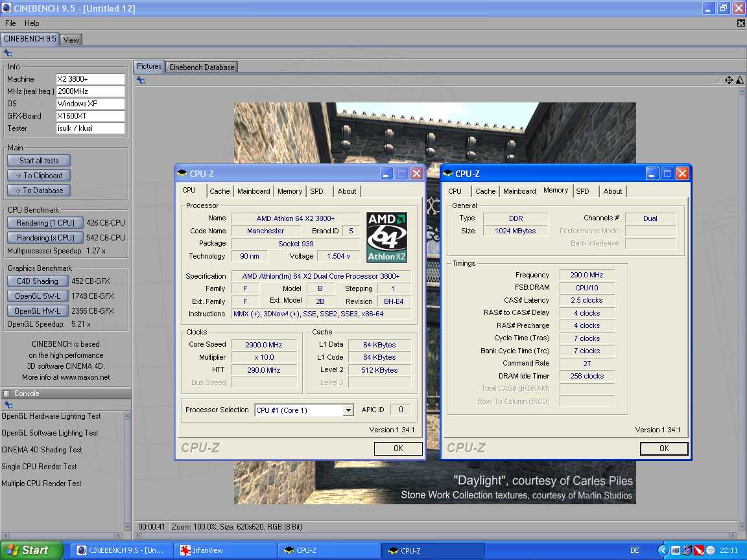Open the Help menu
Screen dimensions: 747x560
(x=32, y=23)
